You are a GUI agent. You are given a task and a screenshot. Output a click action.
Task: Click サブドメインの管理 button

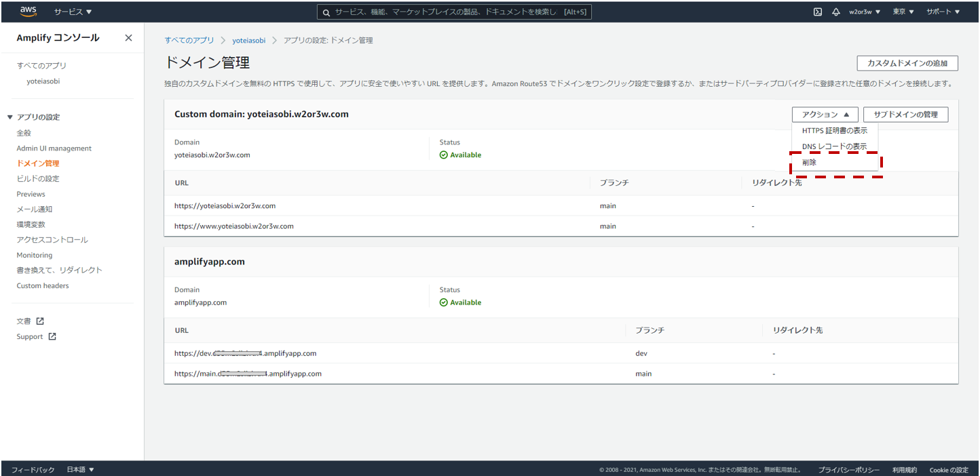click(x=905, y=115)
